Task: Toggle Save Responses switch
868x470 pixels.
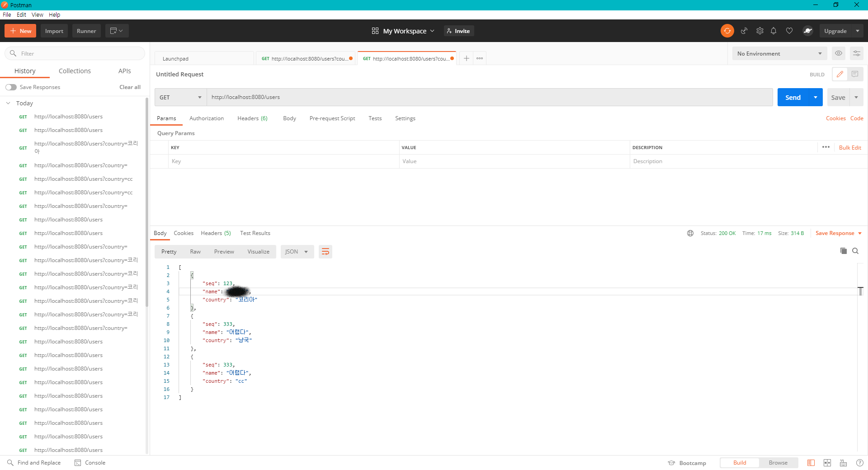Action: pos(11,87)
